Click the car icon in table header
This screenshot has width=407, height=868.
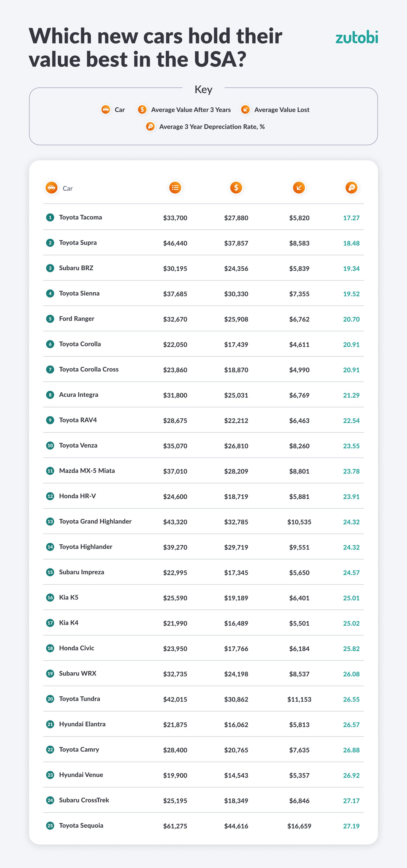tap(52, 188)
